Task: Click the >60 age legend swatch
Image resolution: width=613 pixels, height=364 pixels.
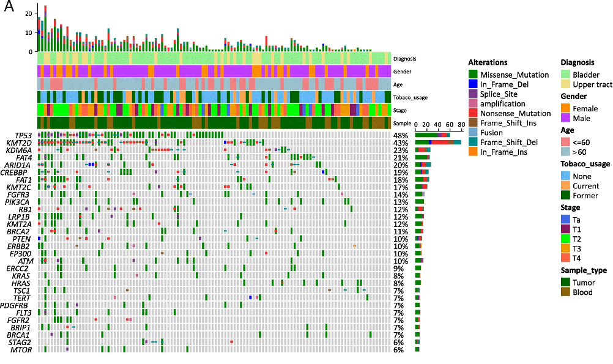Action: coord(565,152)
